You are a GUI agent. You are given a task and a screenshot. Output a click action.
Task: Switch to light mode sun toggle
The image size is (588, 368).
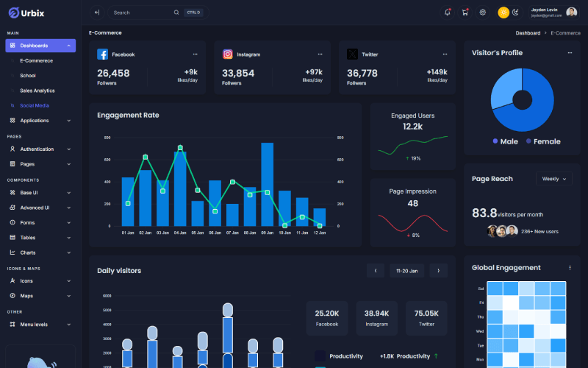(x=503, y=13)
